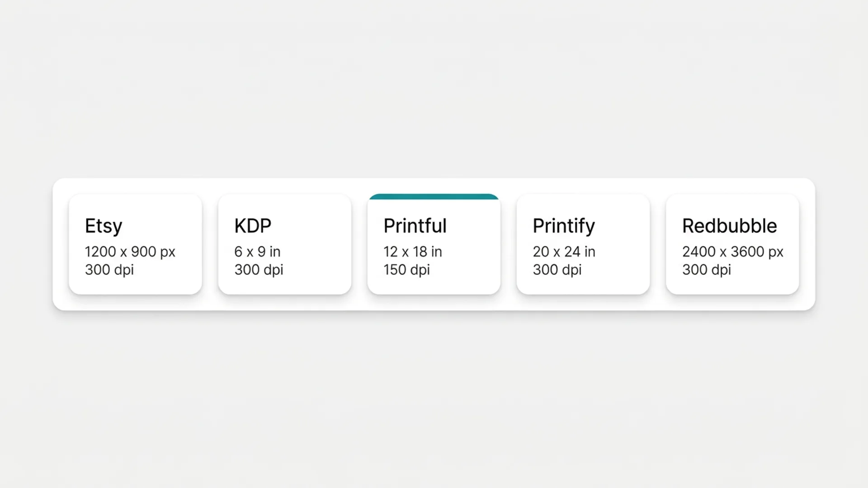Click 300 dpi under Etsy
868x488 pixels.
109,270
